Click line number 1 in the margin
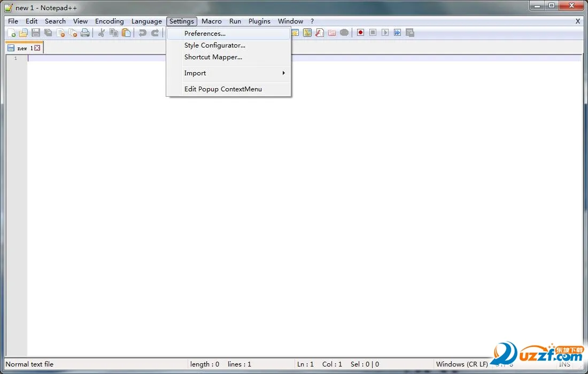Viewport: 588px width, 374px height. pyautogui.click(x=16, y=58)
